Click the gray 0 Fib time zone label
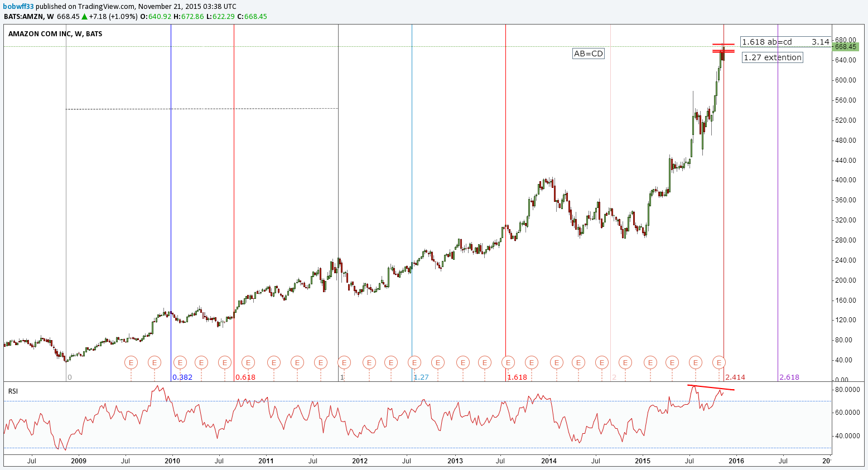 (x=70, y=377)
